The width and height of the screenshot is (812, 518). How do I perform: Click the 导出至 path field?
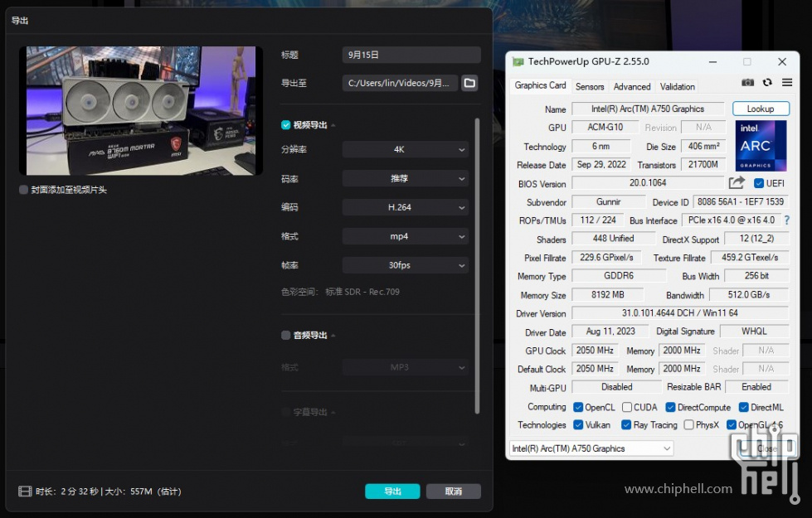coord(401,83)
